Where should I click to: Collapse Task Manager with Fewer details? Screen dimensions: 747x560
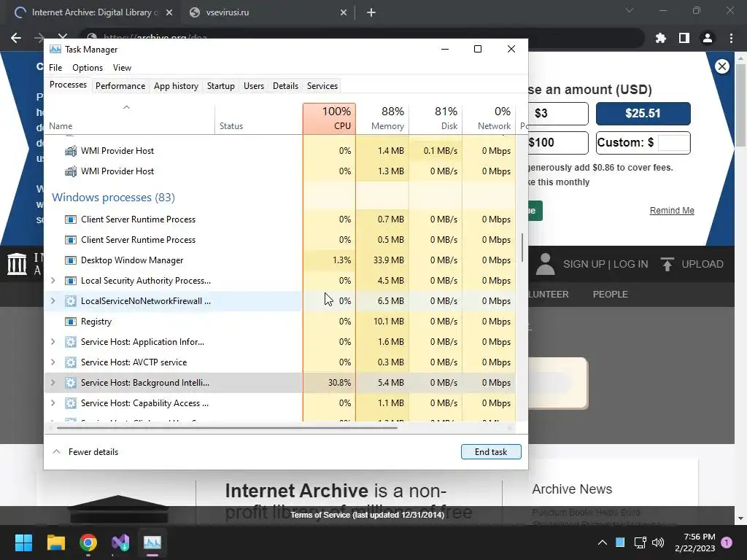click(x=86, y=452)
